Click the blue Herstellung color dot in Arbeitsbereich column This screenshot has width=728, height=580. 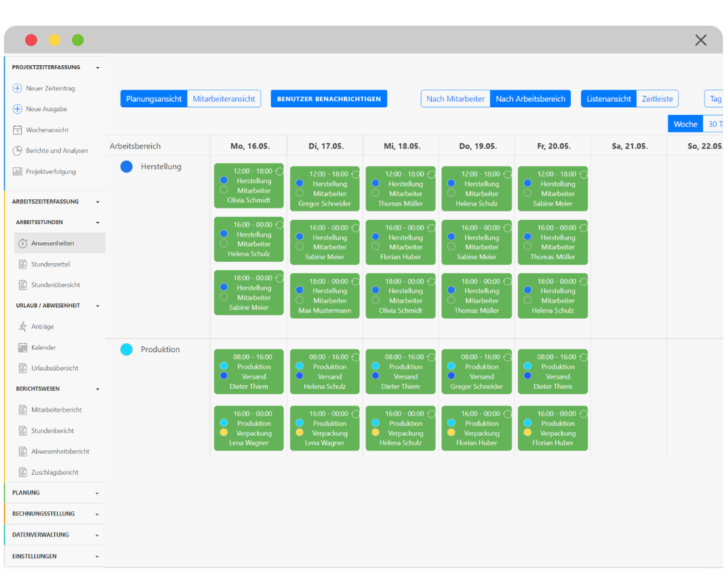pos(126,167)
